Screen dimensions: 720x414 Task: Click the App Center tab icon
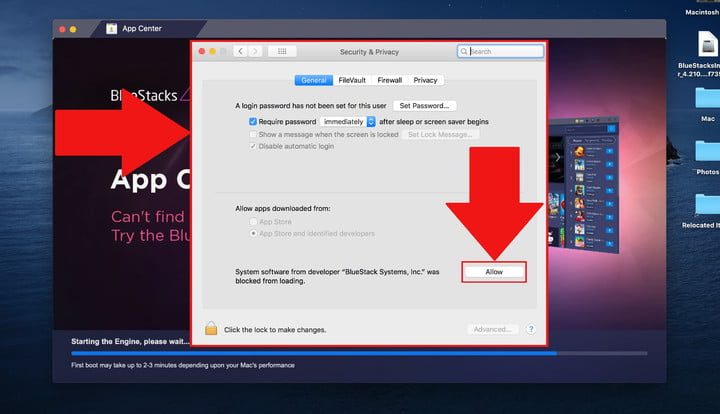click(x=112, y=28)
